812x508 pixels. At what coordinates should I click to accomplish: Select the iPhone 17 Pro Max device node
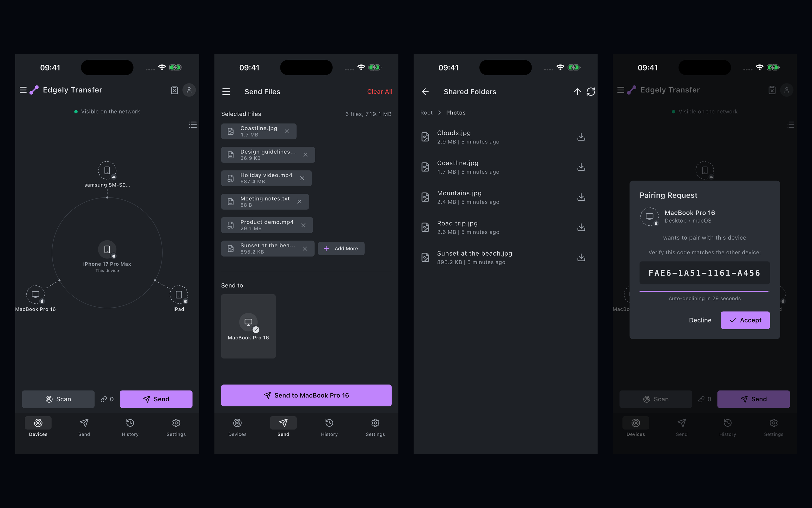pyautogui.click(x=107, y=256)
